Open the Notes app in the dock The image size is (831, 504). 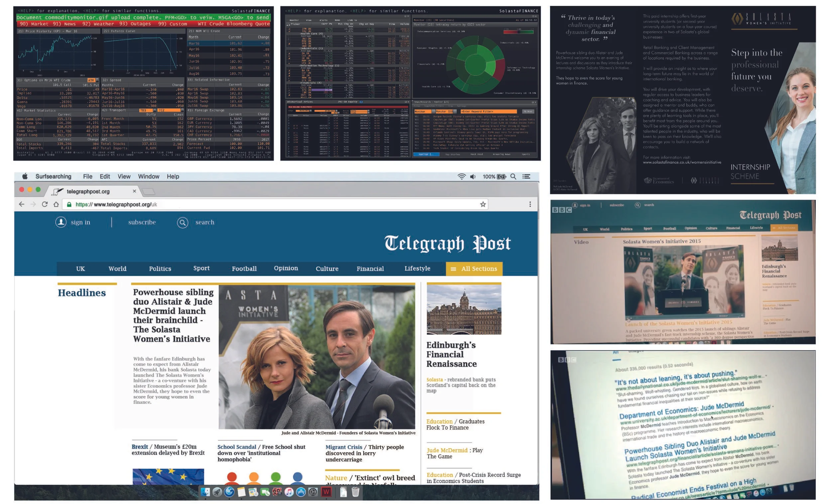[241, 492]
